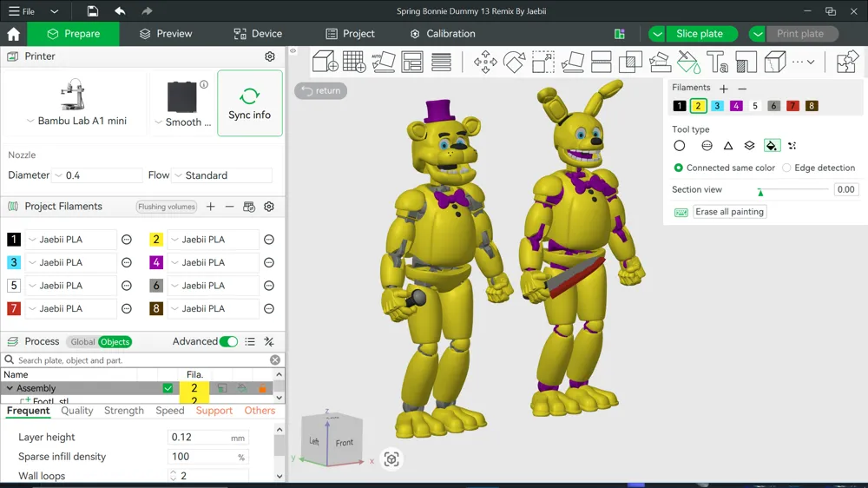
Task: Select the Lay on face tool
Action: [x=572, y=62]
